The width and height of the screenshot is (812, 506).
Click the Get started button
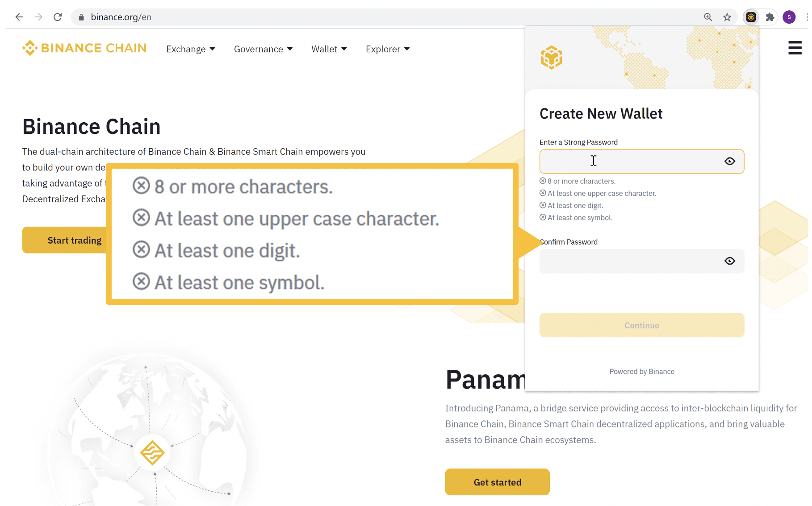point(497,482)
